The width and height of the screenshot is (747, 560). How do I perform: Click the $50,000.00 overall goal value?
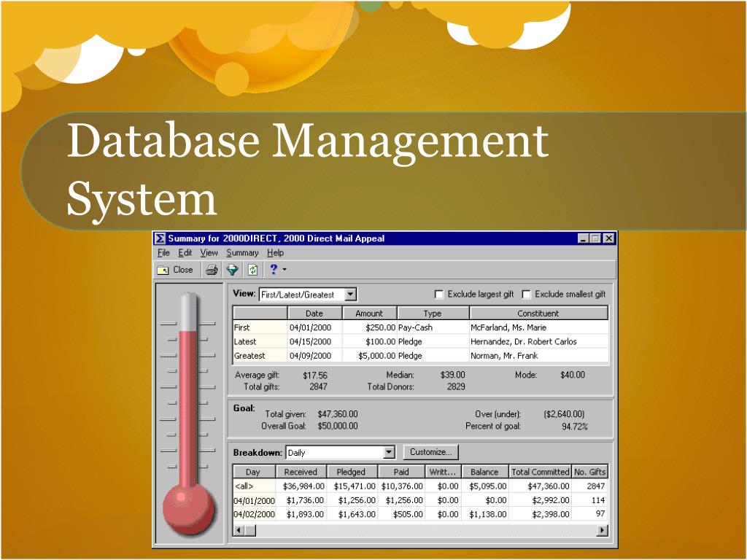pos(338,426)
